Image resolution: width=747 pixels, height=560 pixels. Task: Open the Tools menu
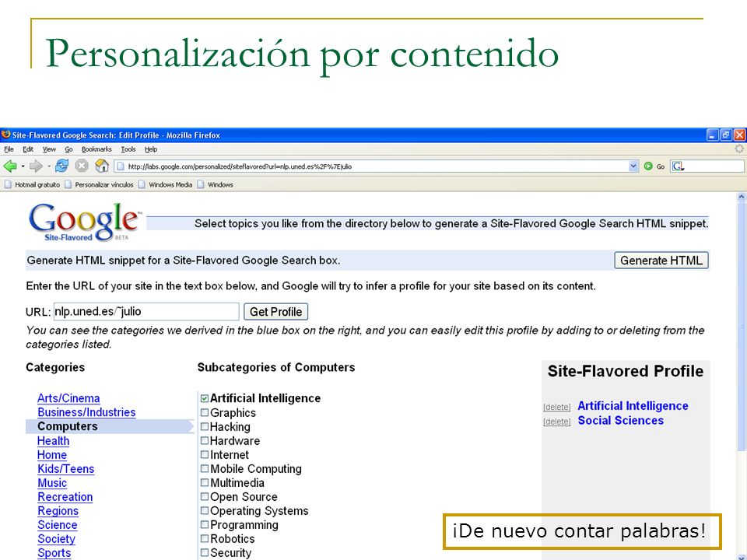point(128,149)
